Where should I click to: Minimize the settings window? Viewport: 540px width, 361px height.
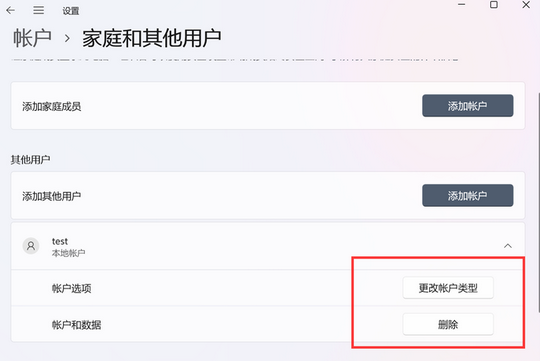[x=461, y=4]
